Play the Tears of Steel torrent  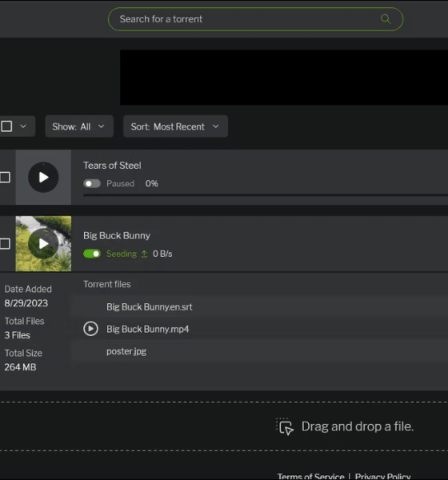(x=43, y=178)
